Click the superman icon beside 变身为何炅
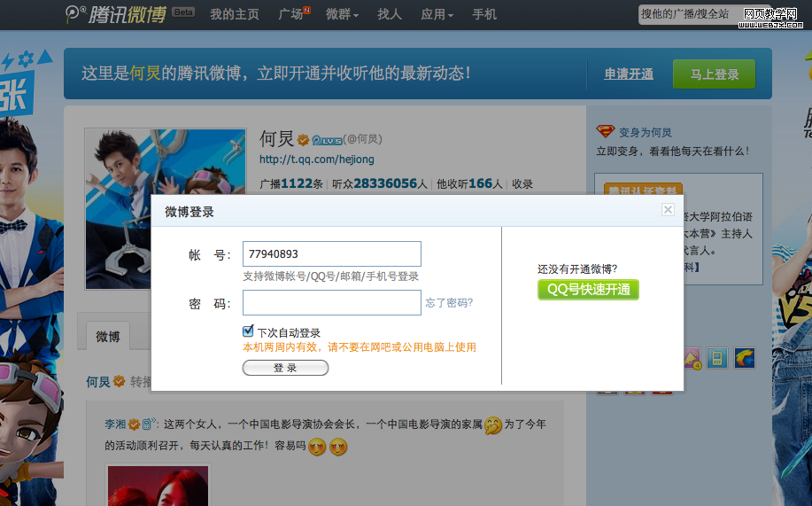This screenshot has width=812, height=506. tap(606, 132)
